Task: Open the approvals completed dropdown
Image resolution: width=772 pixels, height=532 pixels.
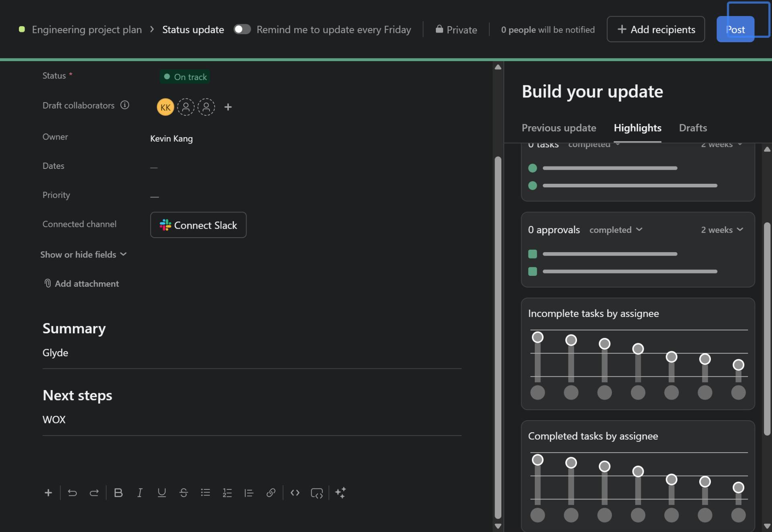Action: pyautogui.click(x=616, y=230)
